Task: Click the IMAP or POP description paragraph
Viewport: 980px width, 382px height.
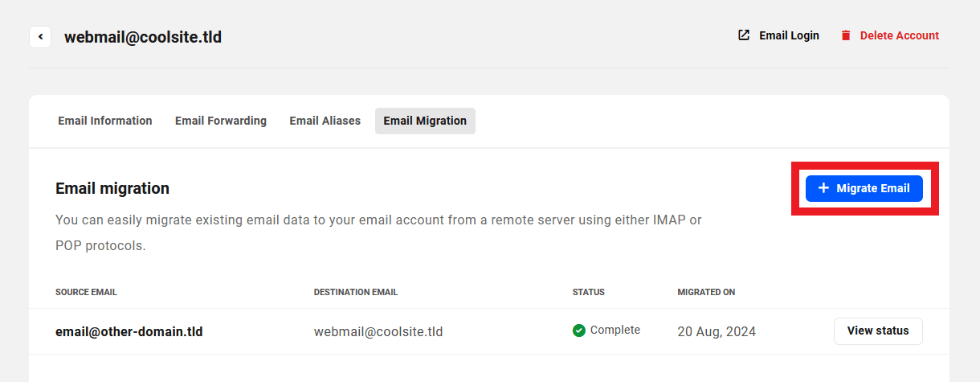Action: (x=378, y=232)
